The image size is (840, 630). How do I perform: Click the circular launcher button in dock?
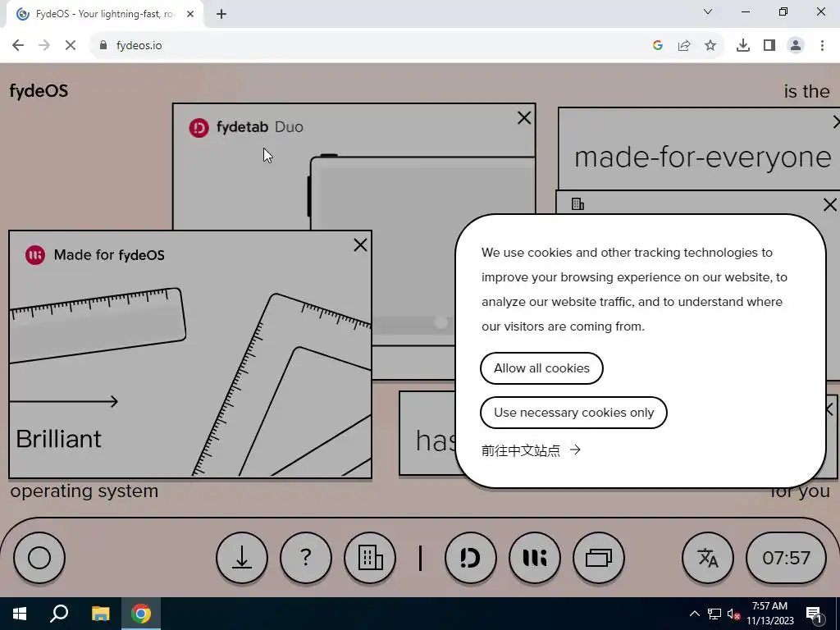point(39,558)
